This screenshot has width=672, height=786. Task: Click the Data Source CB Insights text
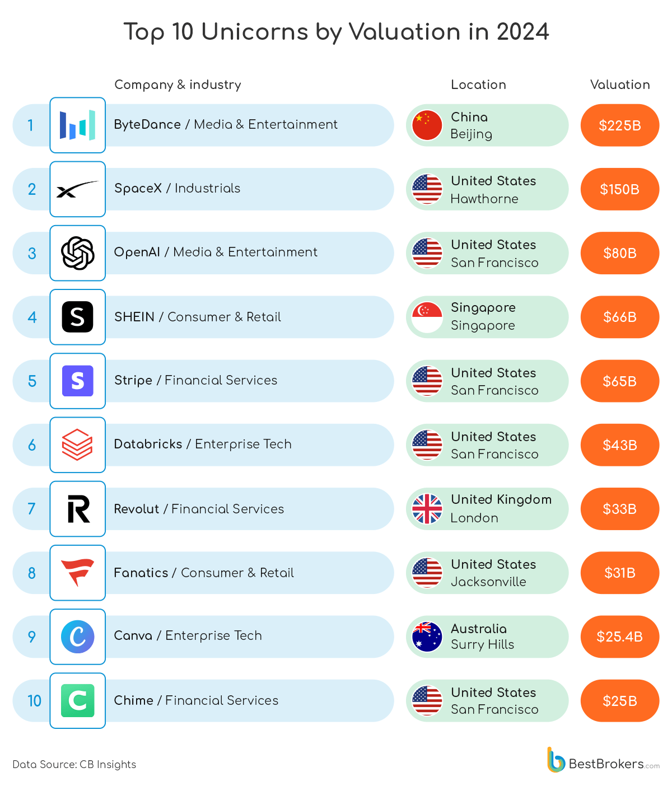click(x=74, y=764)
